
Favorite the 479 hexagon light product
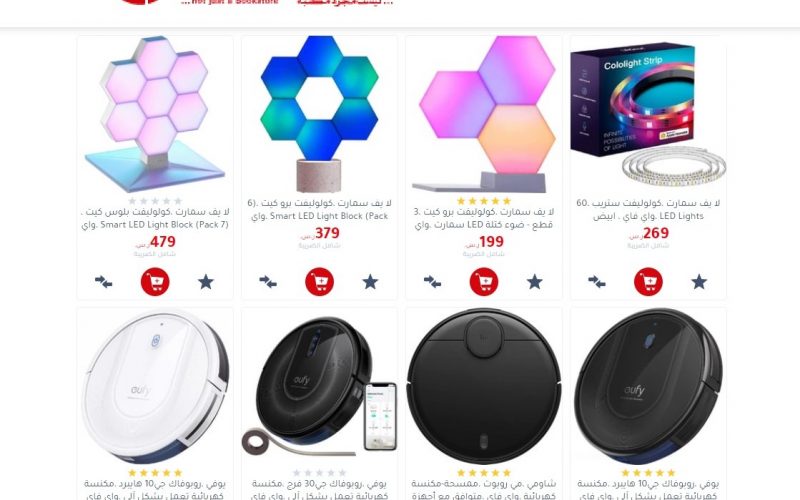point(206,282)
